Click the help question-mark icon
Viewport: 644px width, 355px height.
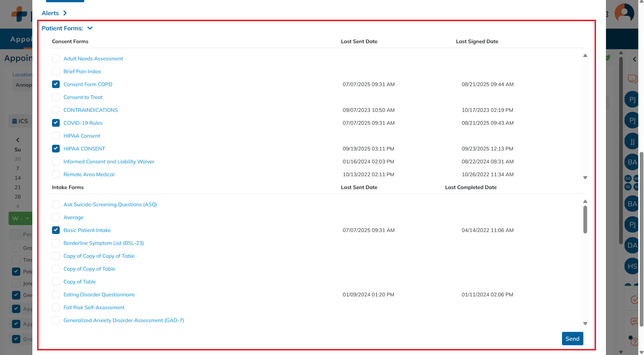point(635,342)
